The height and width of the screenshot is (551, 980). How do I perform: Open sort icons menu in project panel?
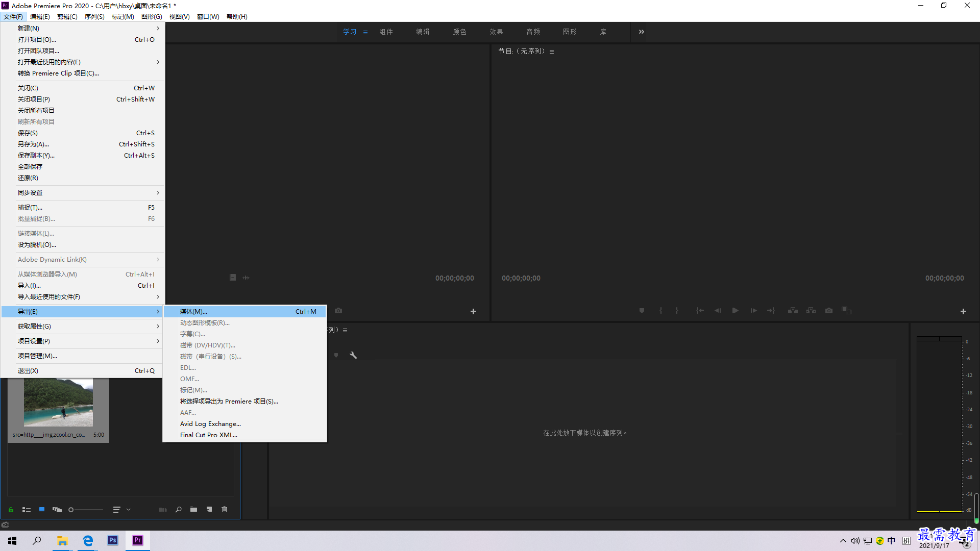tap(116, 510)
